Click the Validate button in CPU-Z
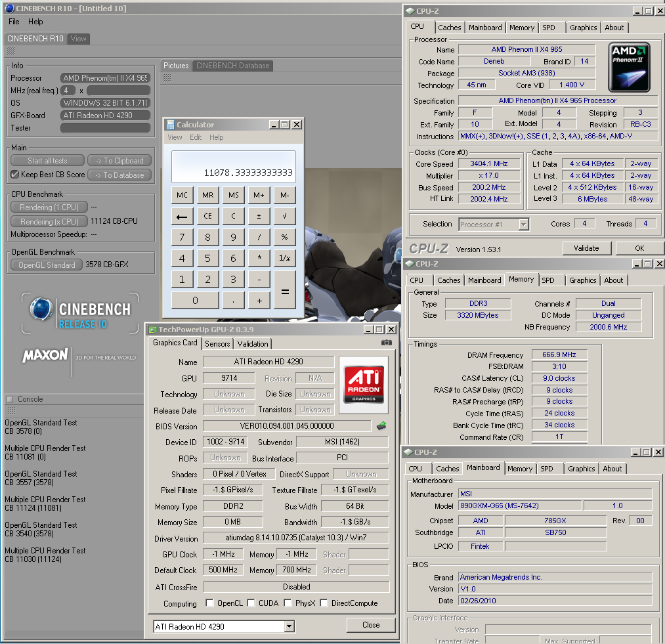 586,248
